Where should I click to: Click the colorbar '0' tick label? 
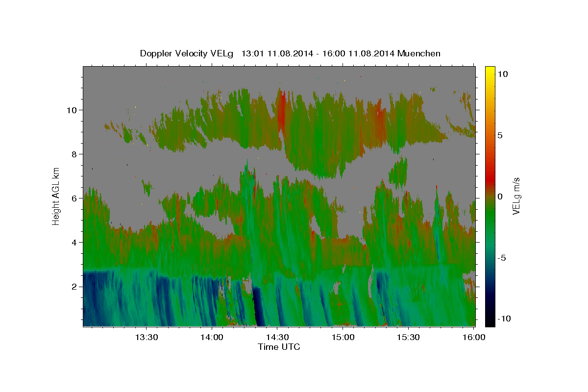499,196
